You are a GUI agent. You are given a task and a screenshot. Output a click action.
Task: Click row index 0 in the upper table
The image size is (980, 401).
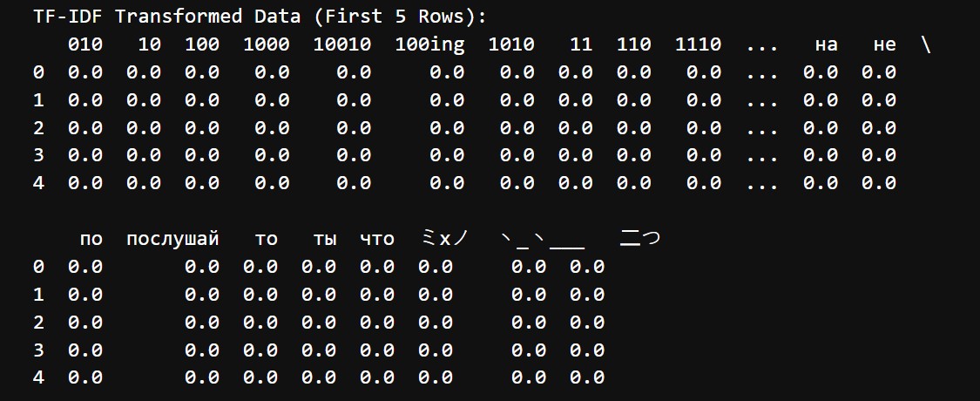(x=38, y=72)
